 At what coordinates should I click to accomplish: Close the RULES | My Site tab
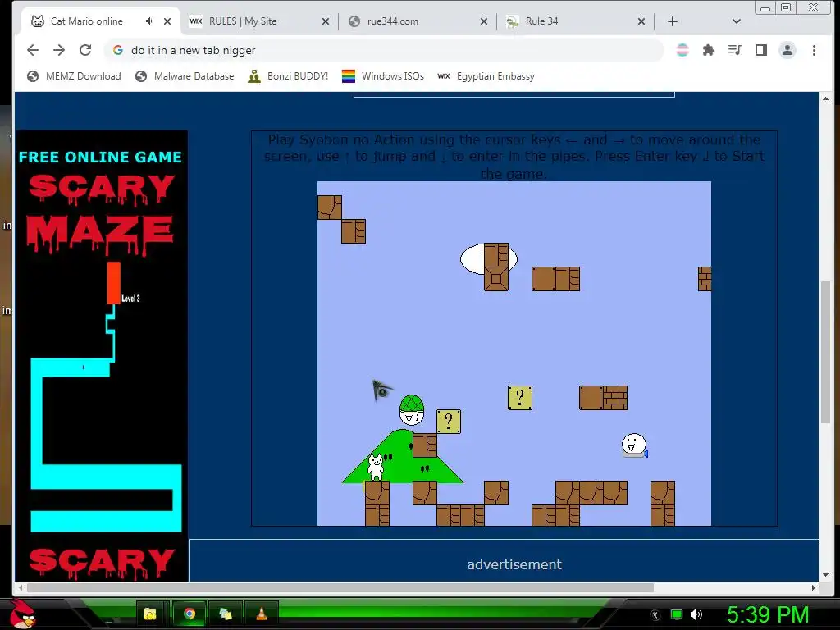(326, 21)
